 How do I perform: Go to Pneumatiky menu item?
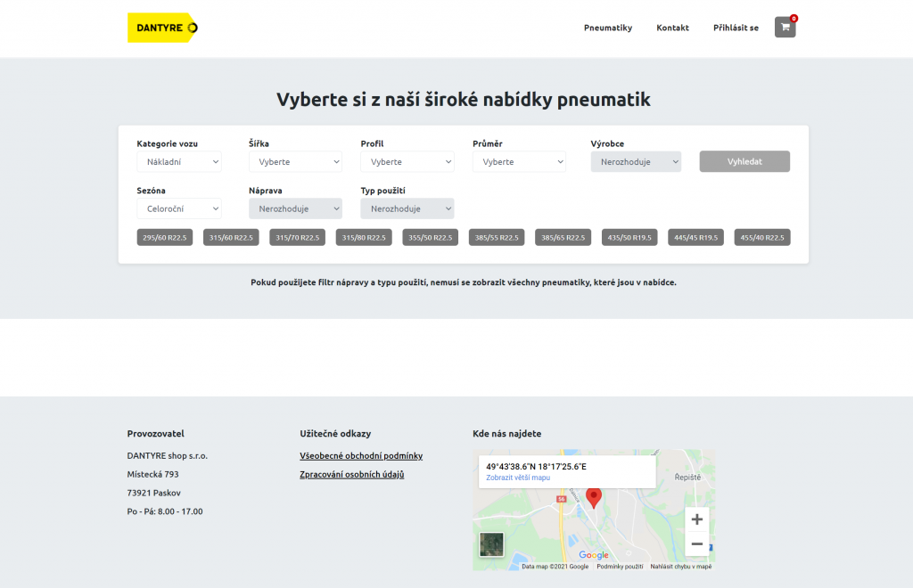coord(608,28)
